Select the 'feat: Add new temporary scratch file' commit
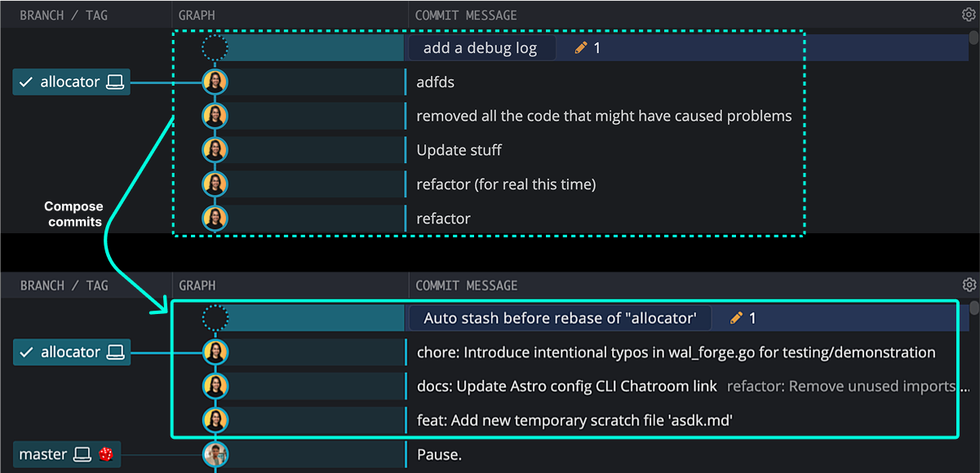This screenshot has height=473, width=980. tap(571, 420)
